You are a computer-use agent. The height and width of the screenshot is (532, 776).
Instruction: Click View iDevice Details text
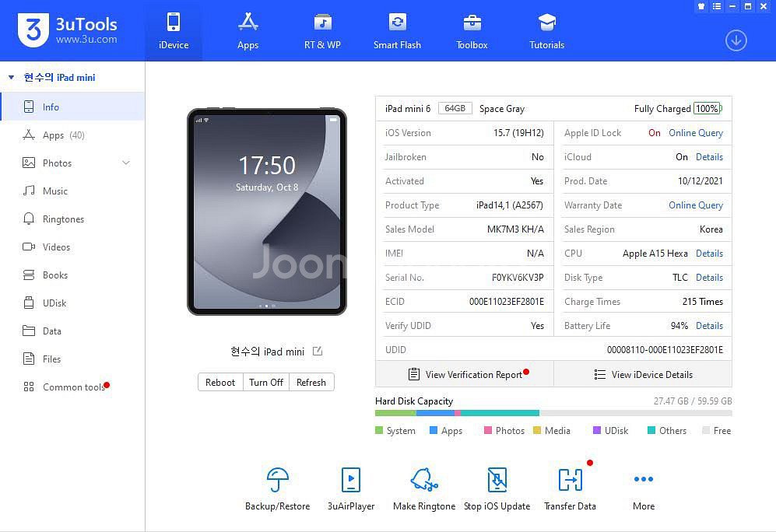(x=651, y=374)
